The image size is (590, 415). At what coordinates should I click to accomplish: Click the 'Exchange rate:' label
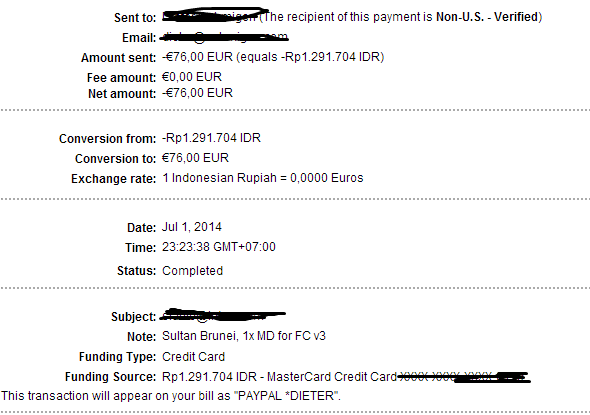click(x=113, y=178)
